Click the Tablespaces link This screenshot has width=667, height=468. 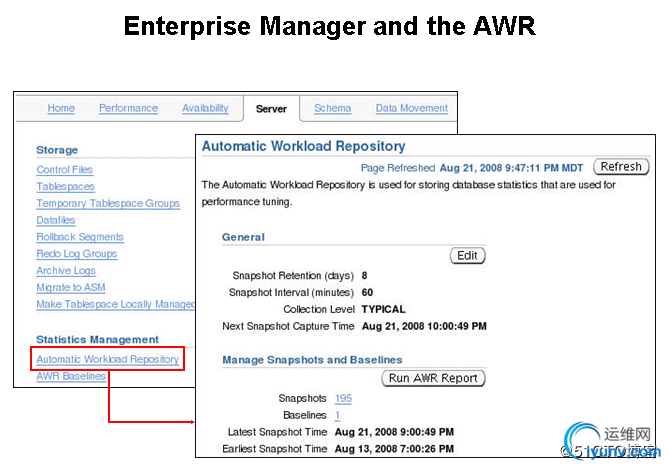tap(66, 186)
